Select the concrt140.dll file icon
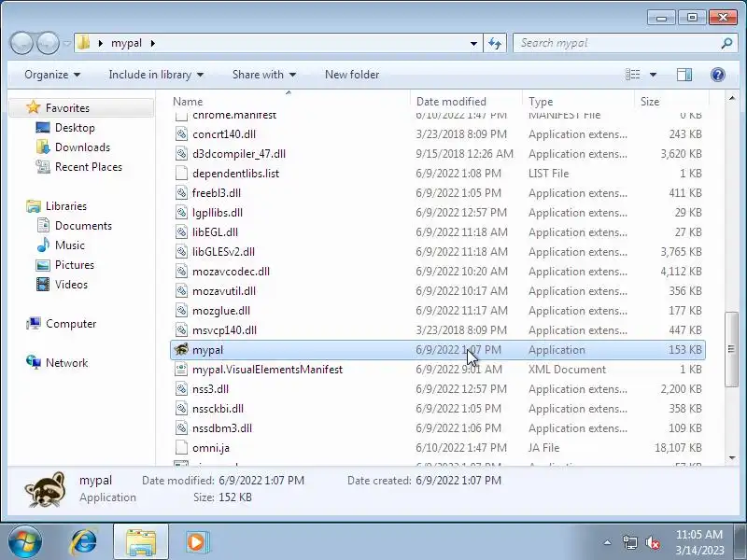Viewport: 747px width, 560px height. (x=181, y=134)
